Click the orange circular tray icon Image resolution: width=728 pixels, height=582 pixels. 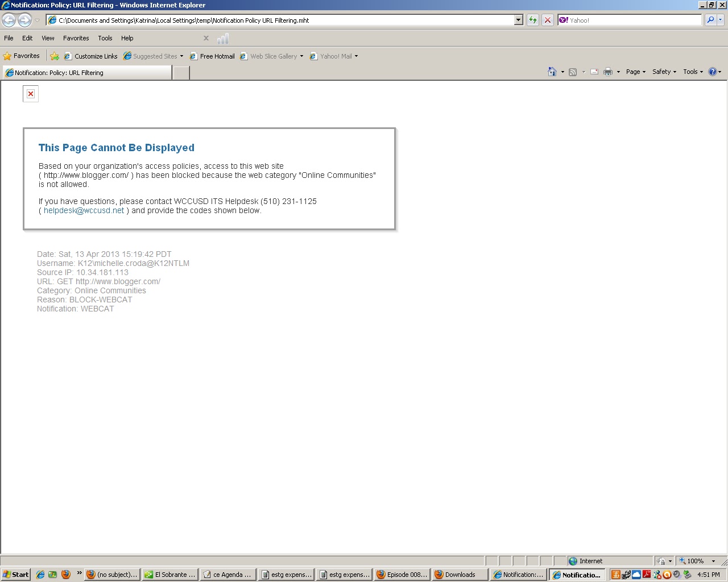coord(667,575)
